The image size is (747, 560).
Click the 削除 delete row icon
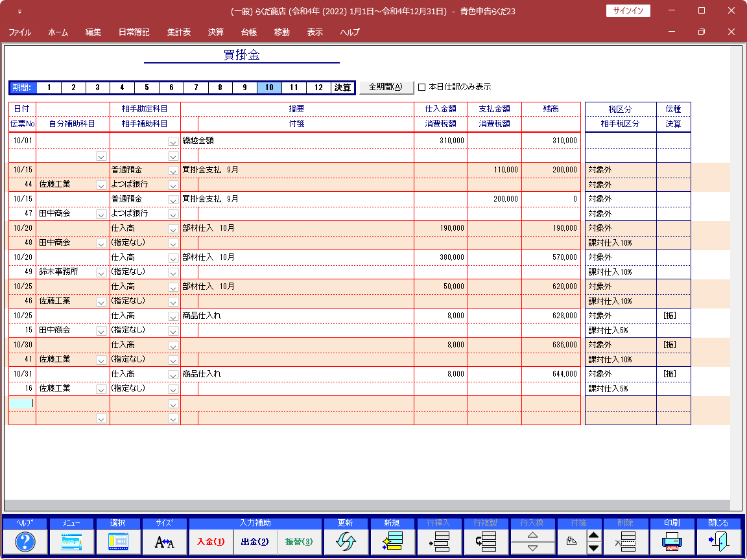(626, 542)
